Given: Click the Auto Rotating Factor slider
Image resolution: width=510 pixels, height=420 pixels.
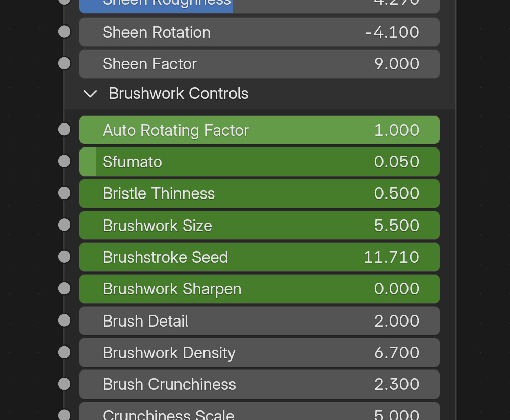Looking at the screenshot, I should coord(259,130).
